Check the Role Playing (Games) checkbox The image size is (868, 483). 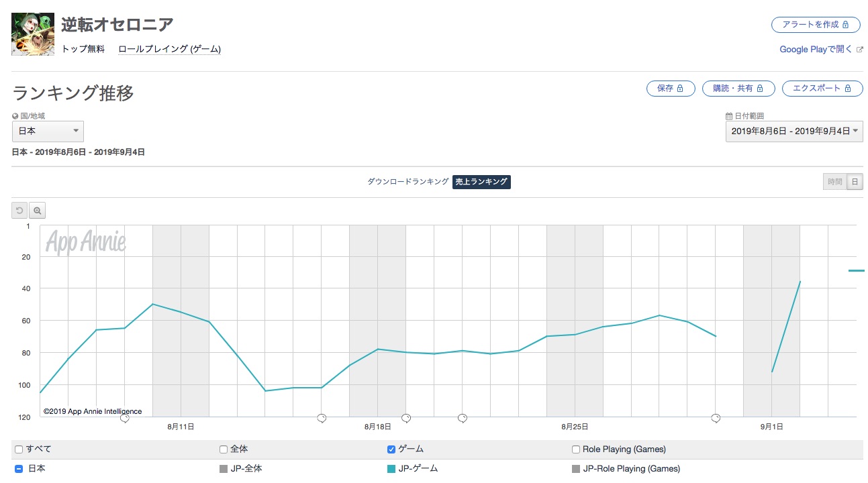click(576, 449)
